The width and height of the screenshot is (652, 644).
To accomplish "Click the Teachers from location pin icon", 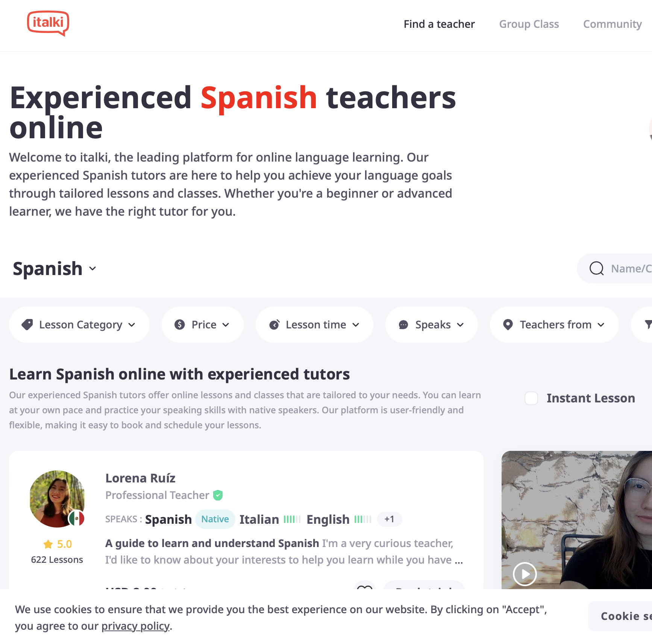I will 508,325.
